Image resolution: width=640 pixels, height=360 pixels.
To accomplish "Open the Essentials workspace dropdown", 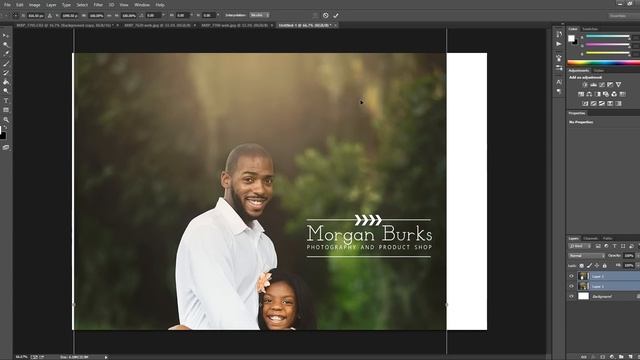I will coord(624,16).
